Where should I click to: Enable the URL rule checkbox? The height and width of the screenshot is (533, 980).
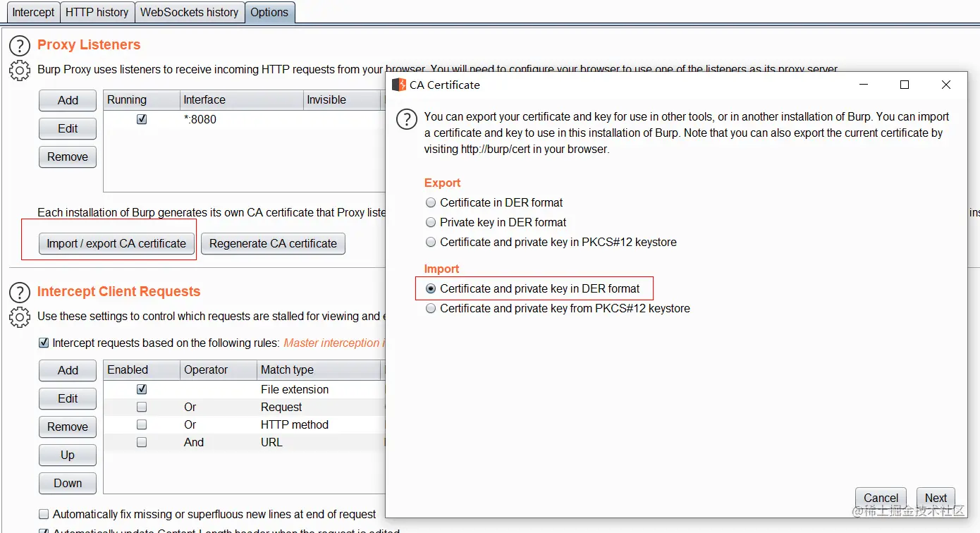[142, 442]
